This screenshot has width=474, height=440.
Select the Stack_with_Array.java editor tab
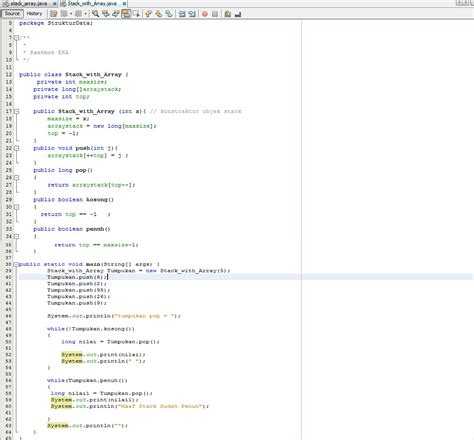tap(92, 4)
